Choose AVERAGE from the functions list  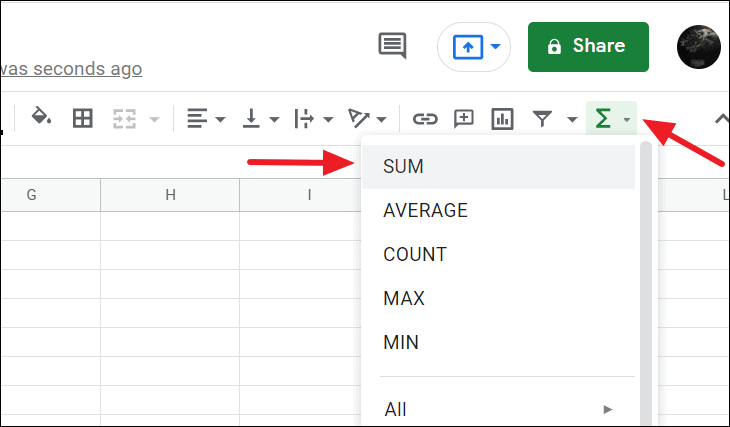click(425, 210)
